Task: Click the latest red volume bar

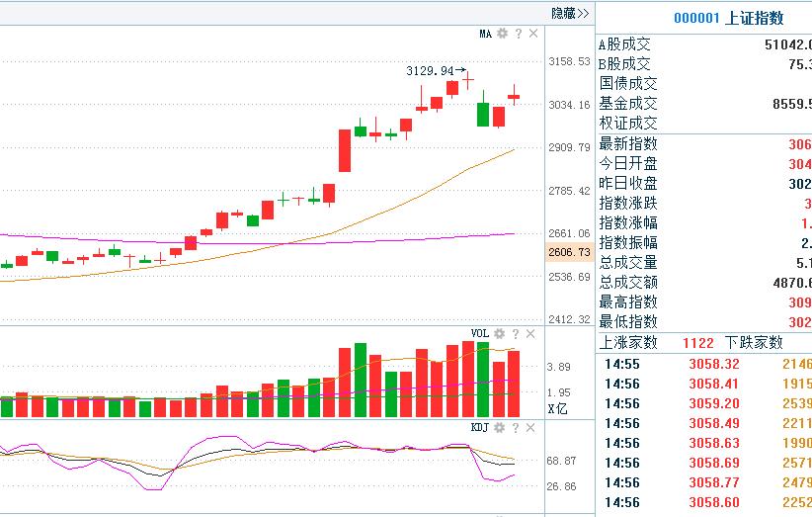Action: [514, 384]
